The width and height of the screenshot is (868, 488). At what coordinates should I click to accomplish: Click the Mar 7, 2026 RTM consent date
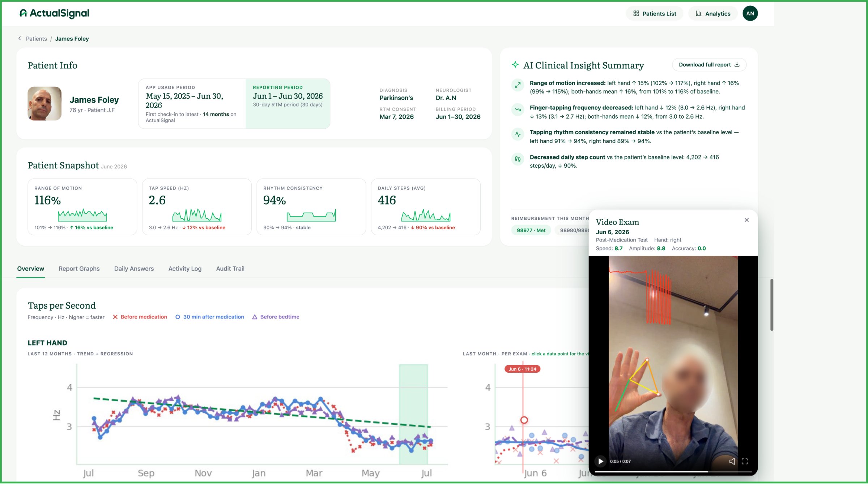click(396, 117)
